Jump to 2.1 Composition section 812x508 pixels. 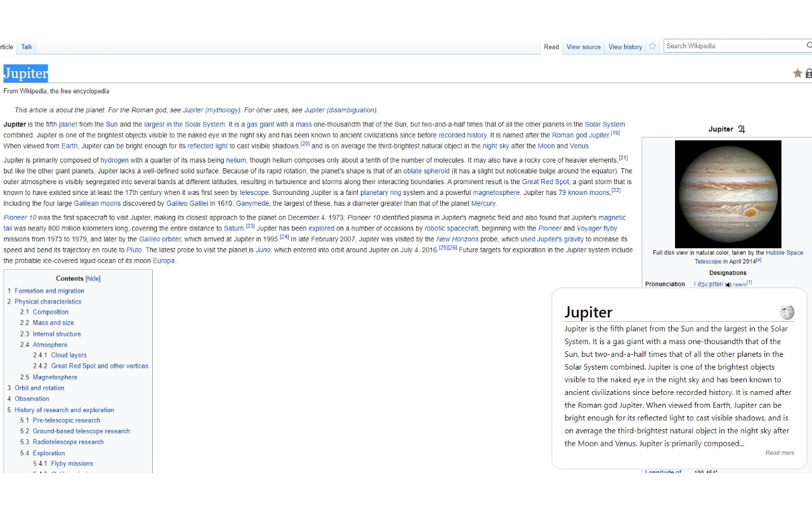[x=51, y=312]
